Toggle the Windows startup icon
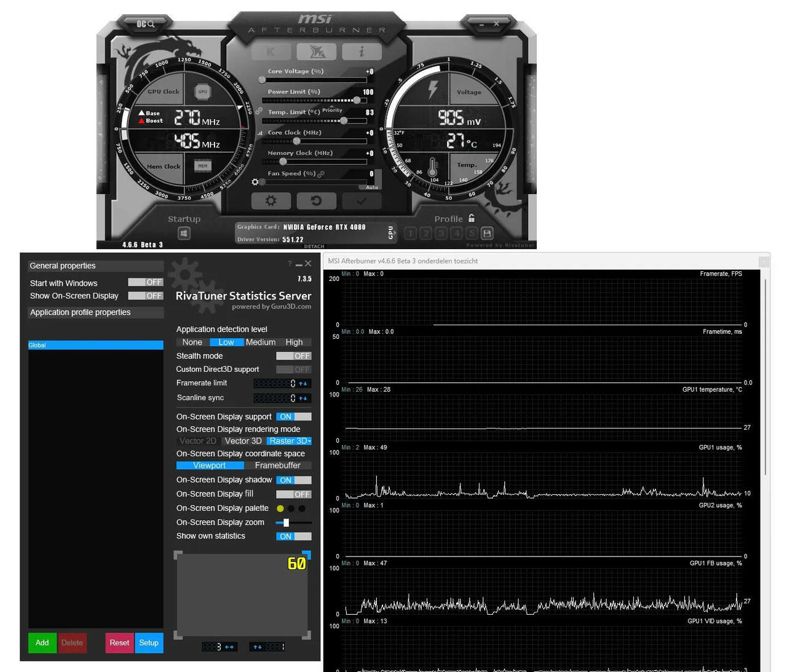The image size is (787, 672). (184, 234)
